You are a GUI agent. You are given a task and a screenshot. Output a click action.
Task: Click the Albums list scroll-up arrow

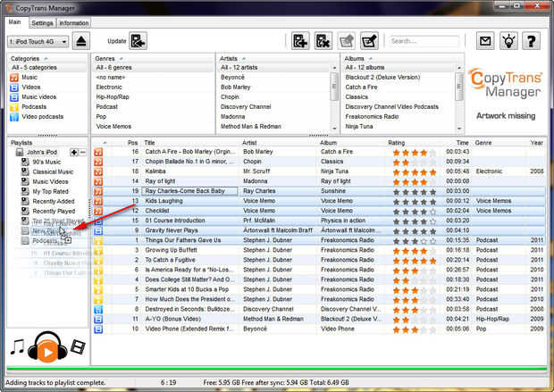[459, 68]
